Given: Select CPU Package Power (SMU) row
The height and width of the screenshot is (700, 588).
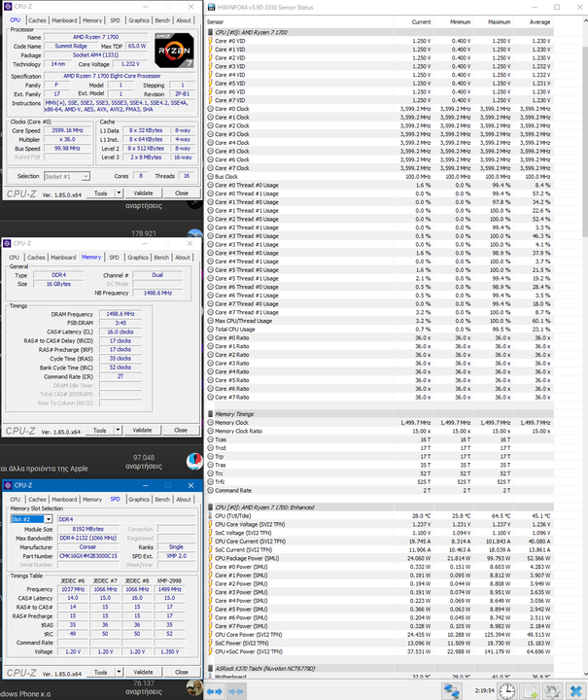Looking at the screenshot, I should pos(380,558).
